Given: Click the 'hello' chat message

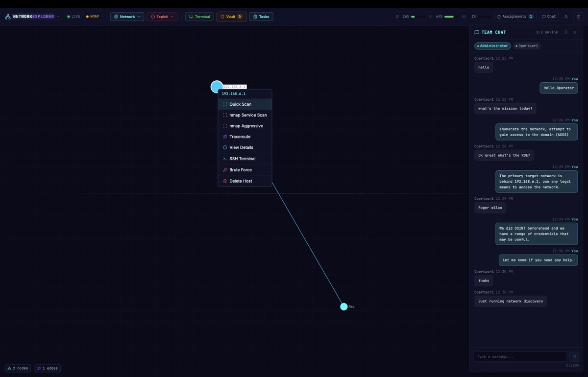Looking at the screenshot, I should click(x=484, y=67).
